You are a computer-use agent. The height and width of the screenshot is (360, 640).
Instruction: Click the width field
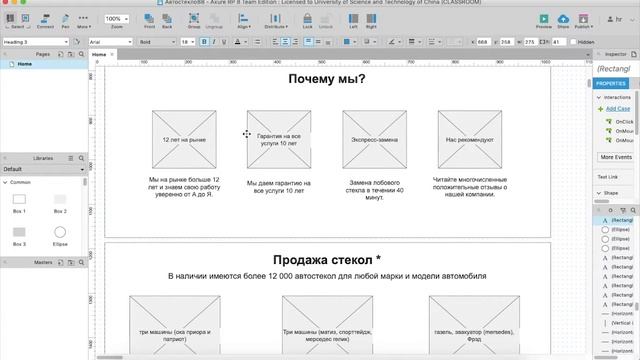(530, 42)
